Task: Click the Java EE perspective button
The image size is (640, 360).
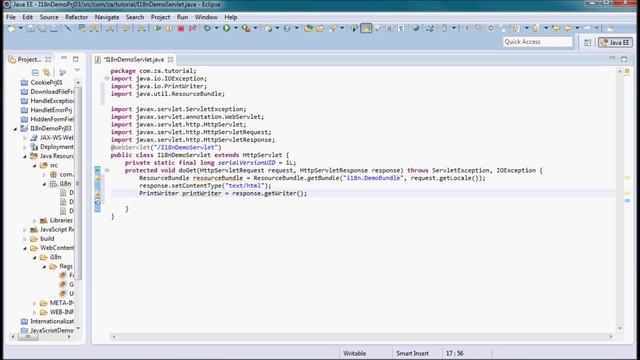Action: coord(616,42)
